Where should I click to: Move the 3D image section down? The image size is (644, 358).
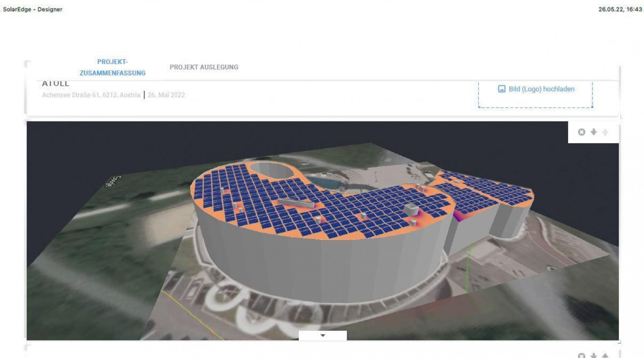(x=594, y=132)
